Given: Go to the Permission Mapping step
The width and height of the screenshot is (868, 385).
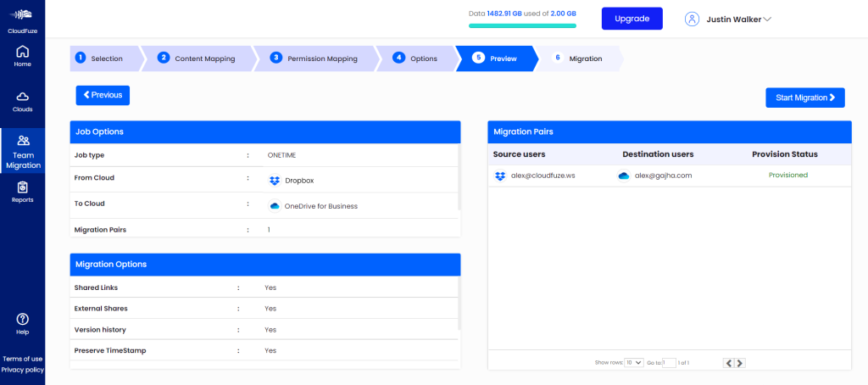Looking at the screenshot, I should tap(314, 59).
